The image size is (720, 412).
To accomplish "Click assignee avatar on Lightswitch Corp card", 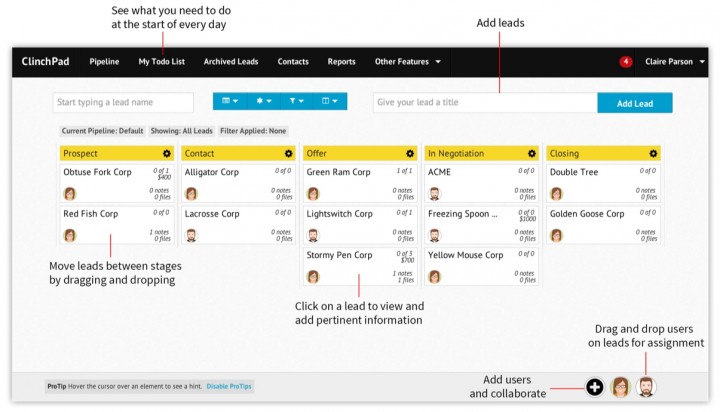I will click(x=313, y=236).
